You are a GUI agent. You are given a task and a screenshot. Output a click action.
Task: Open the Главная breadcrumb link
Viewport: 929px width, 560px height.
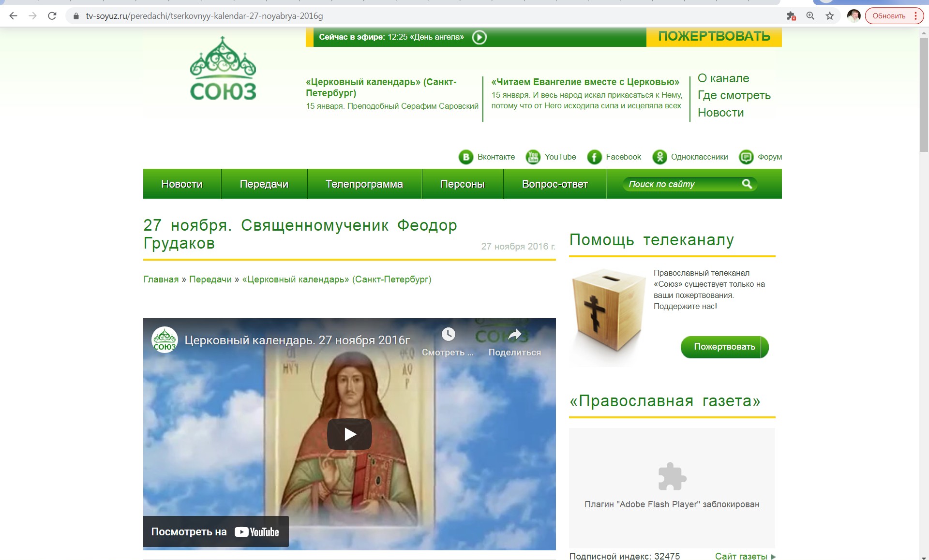pyautogui.click(x=161, y=280)
